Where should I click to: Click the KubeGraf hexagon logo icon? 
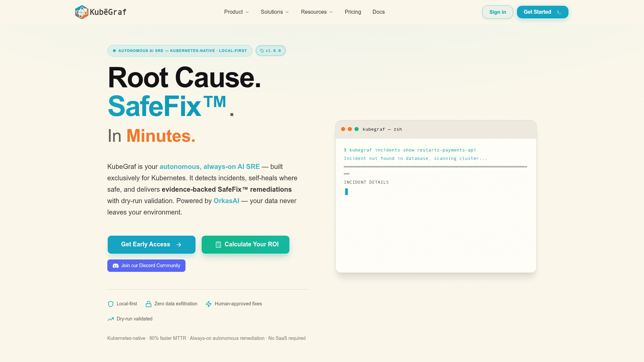(x=82, y=12)
